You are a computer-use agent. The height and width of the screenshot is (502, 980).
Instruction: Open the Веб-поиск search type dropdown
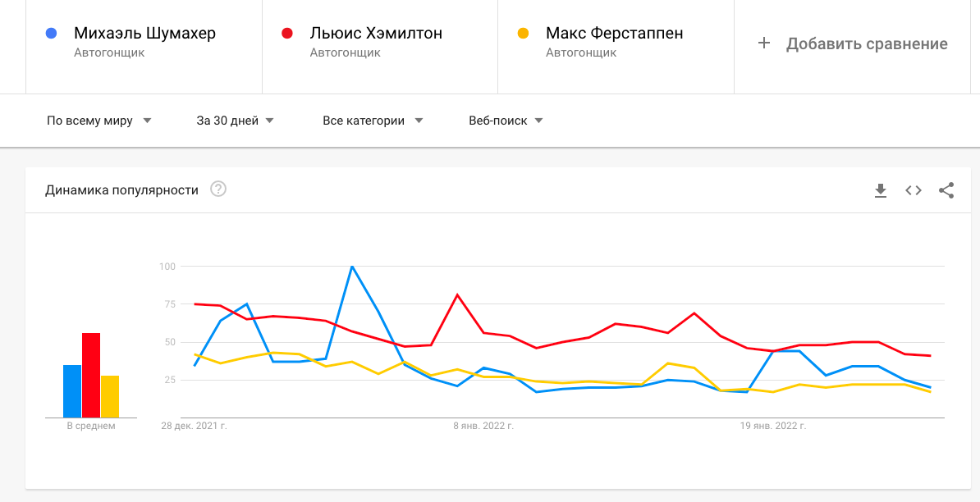506,121
